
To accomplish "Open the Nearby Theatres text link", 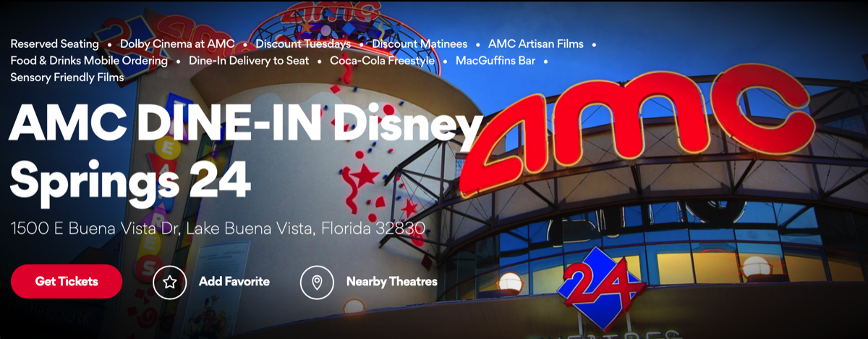I will coord(391,281).
